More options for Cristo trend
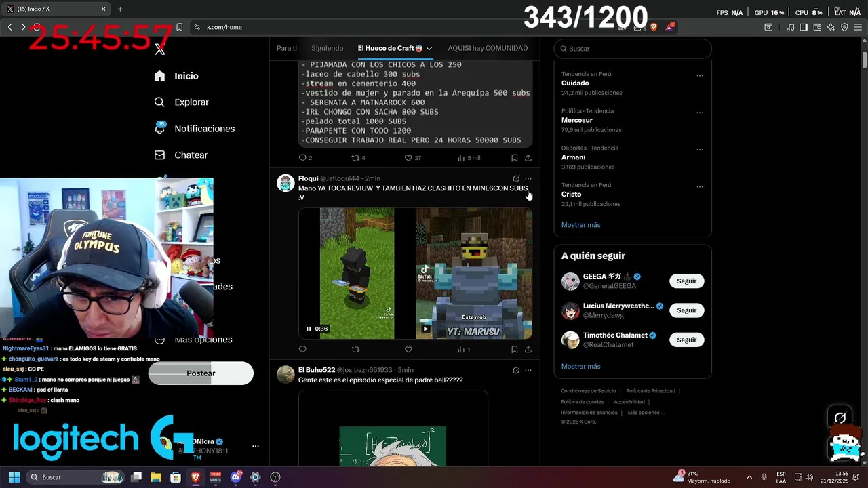The width and height of the screenshot is (868, 488). coord(700,186)
